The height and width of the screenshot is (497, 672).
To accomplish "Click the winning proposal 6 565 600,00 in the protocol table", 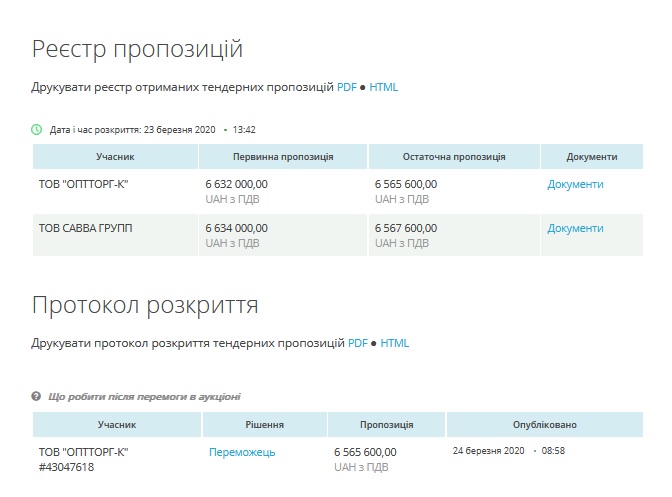I will (x=365, y=452).
